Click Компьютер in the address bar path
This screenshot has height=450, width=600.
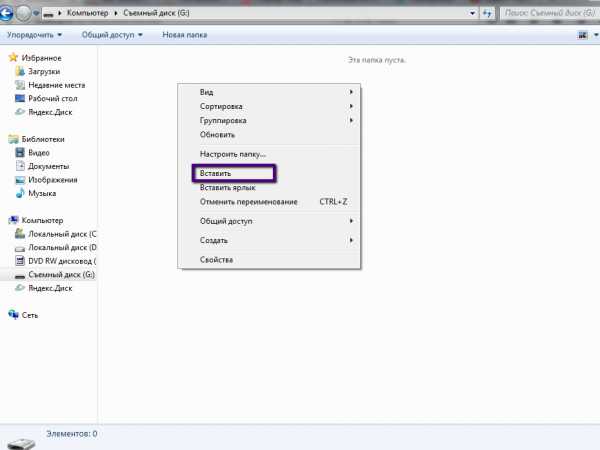pyautogui.click(x=87, y=13)
